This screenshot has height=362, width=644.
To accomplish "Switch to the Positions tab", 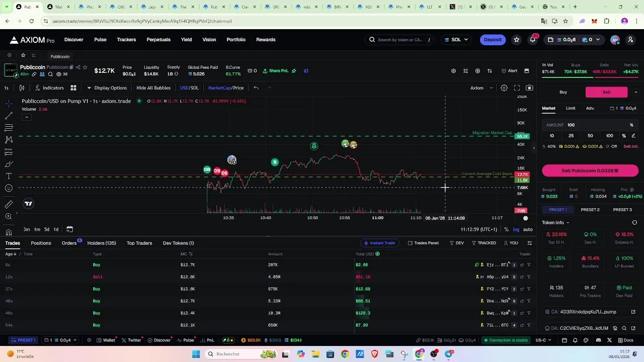I will 41,243.
